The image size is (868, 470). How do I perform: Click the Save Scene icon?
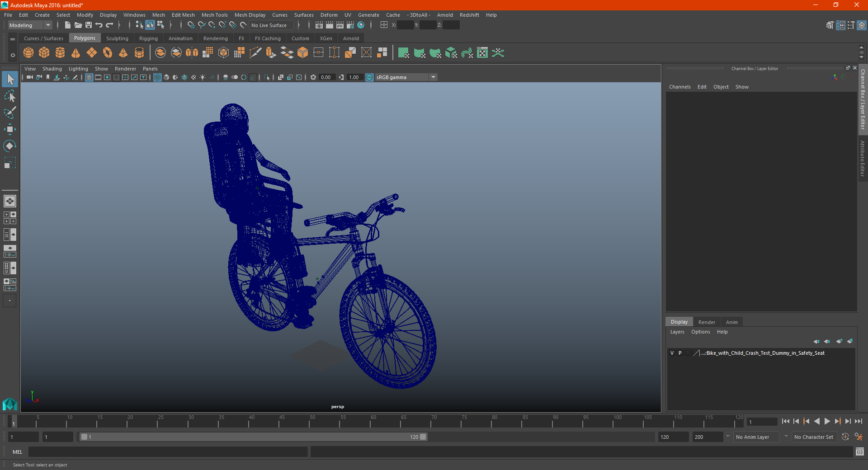[89, 25]
